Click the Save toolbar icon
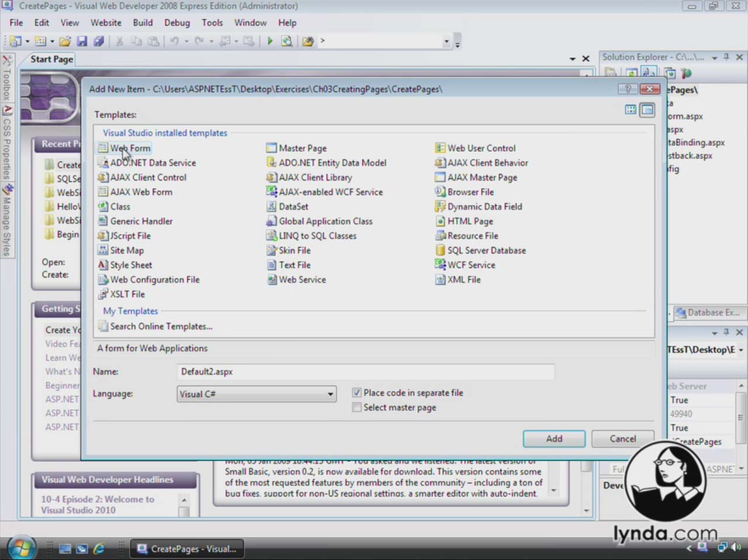 (x=82, y=41)
